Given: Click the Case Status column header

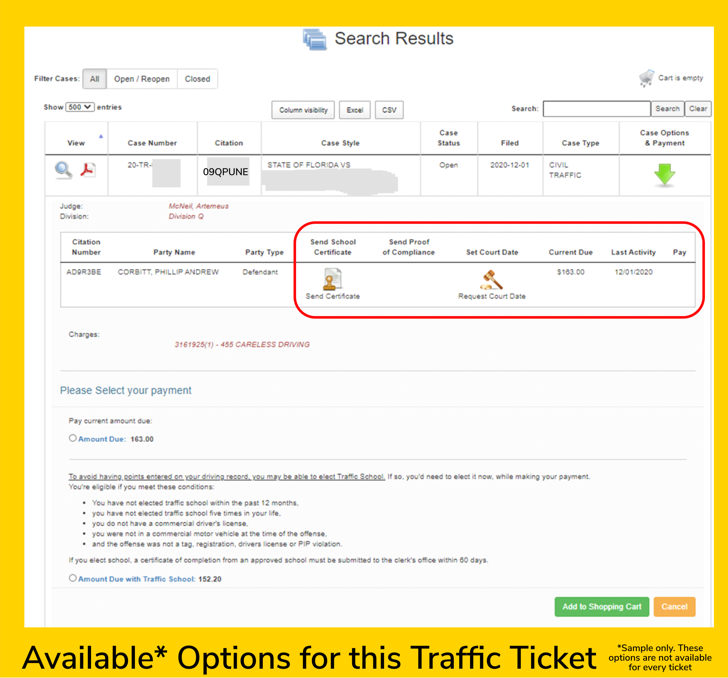Looking at the screenshot, I should coord(448,138).
